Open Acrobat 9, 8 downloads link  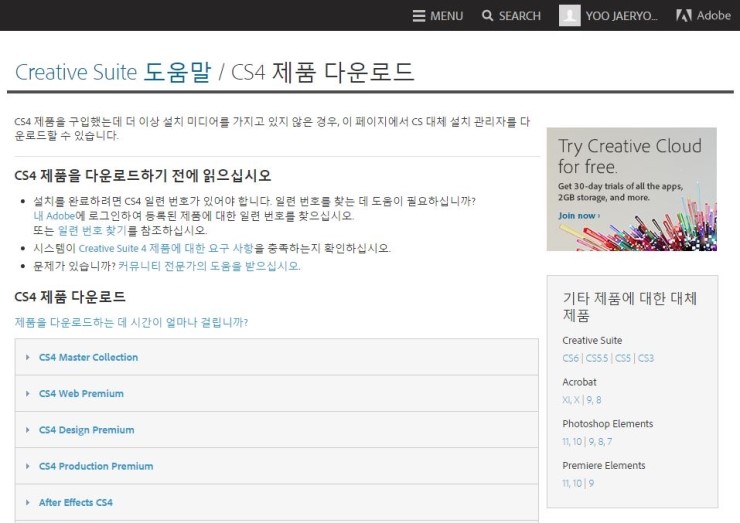[x=594, y=400]
